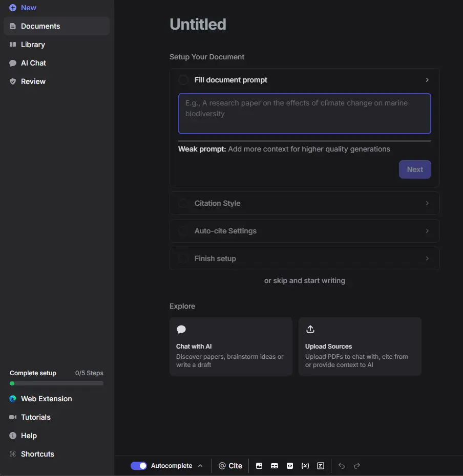This screenshot has width=463, height=476.
Task: Click the Next button
Action: click(x=415, y=169)
